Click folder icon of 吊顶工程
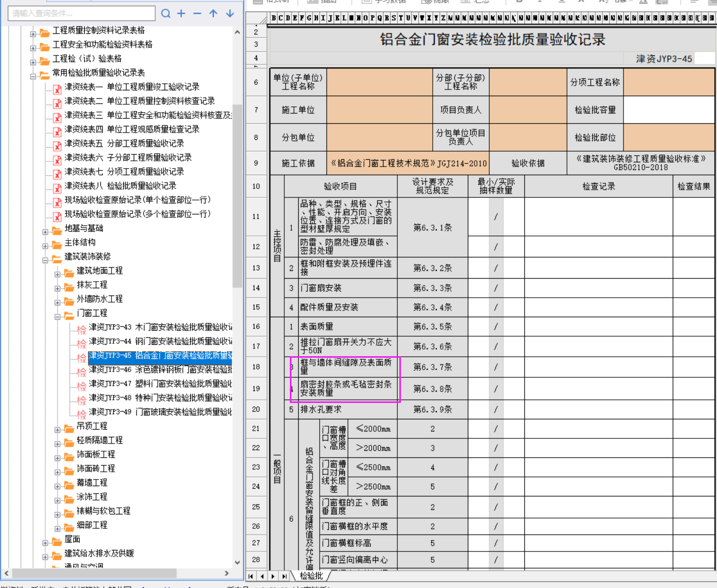 pyautogui.click(x=69, y=428)
